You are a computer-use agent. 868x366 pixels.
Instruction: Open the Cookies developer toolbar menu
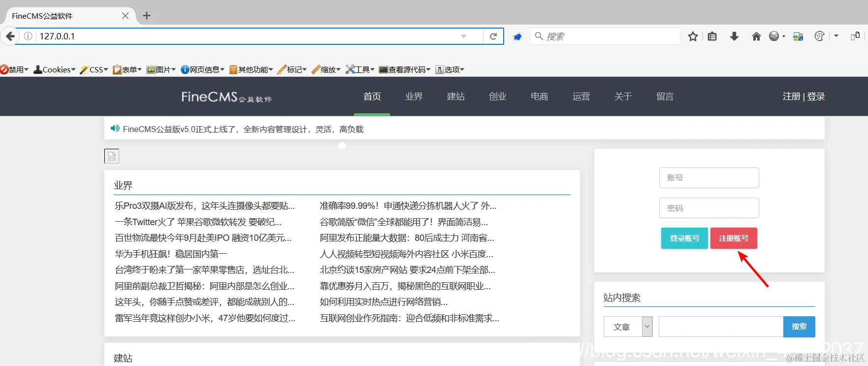point(55,69)
